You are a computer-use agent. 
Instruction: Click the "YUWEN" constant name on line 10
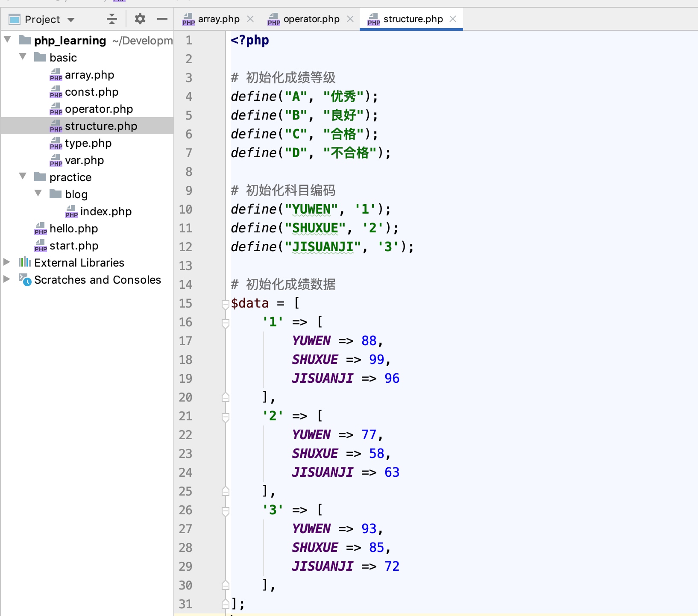pos(311,209)
